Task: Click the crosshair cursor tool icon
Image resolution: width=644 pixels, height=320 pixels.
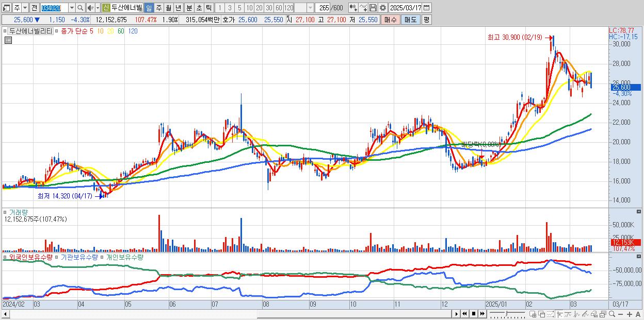Action: pos(559,314)
